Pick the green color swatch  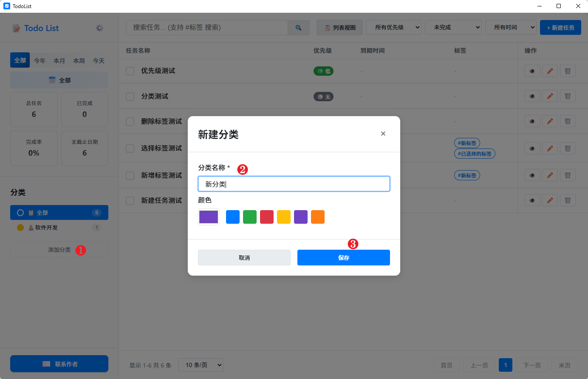(250, 217)
